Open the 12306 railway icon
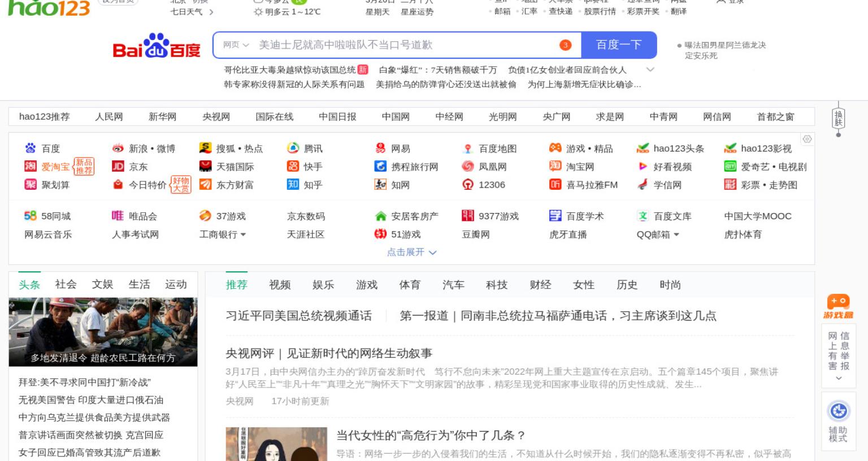Screen dimensions: 868x461 pos(467,185)
